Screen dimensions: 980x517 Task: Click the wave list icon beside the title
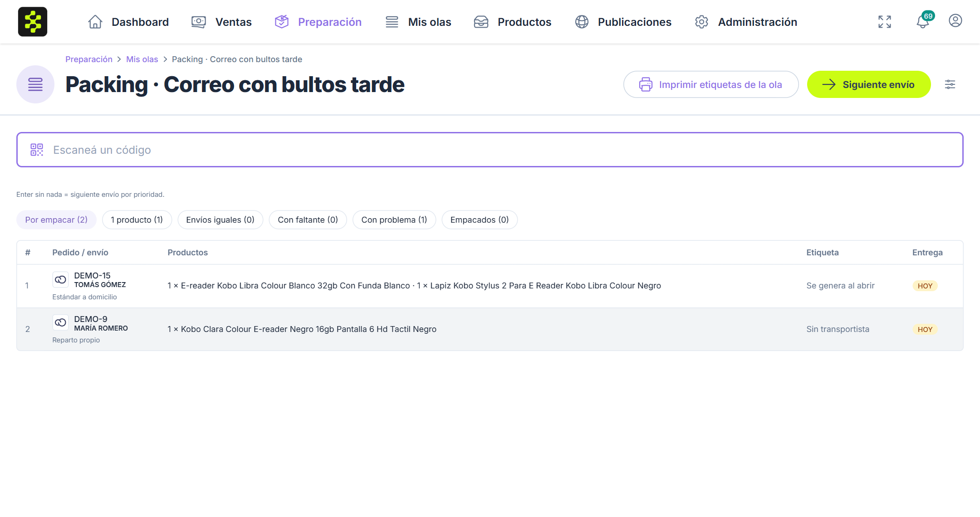click(x=35, y=84)
